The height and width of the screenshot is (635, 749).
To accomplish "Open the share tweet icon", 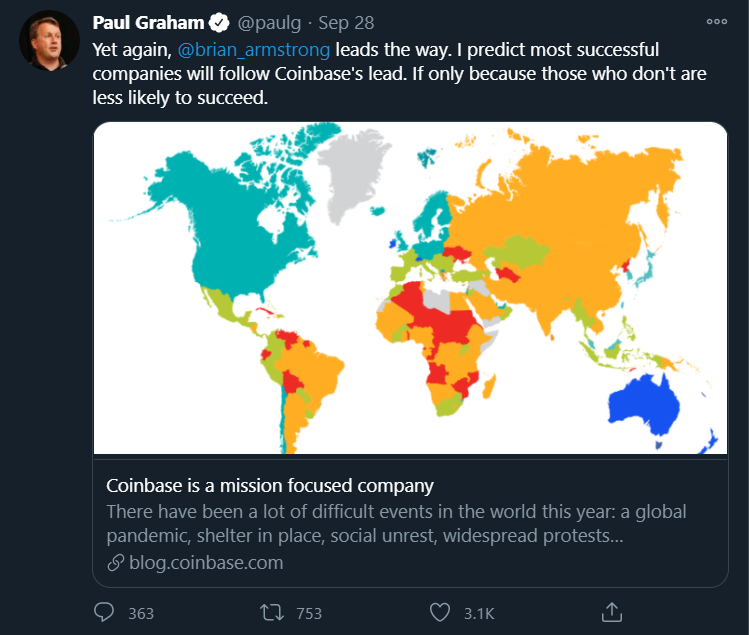I will pyautogui.click(x=613, y=611).
